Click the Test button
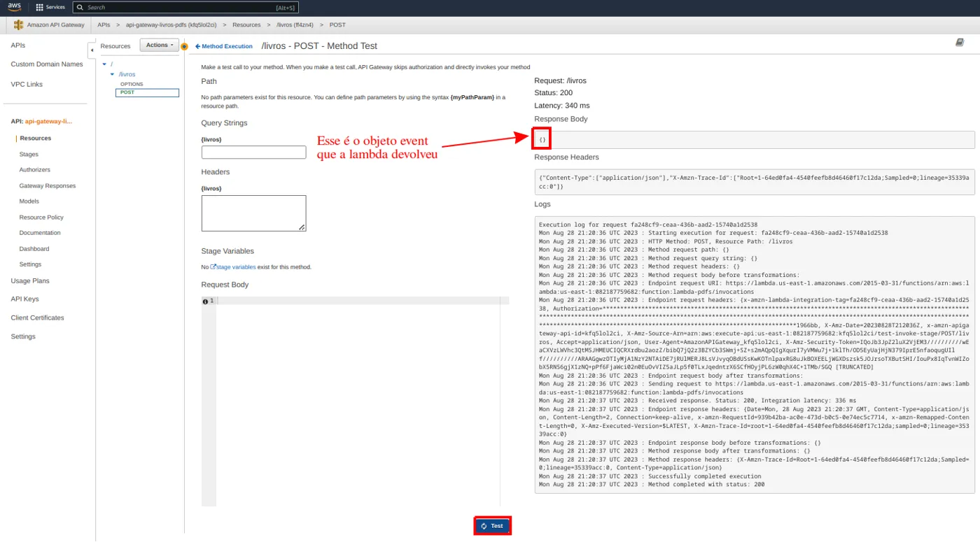980x542 pixels. [x=492, y=526]
